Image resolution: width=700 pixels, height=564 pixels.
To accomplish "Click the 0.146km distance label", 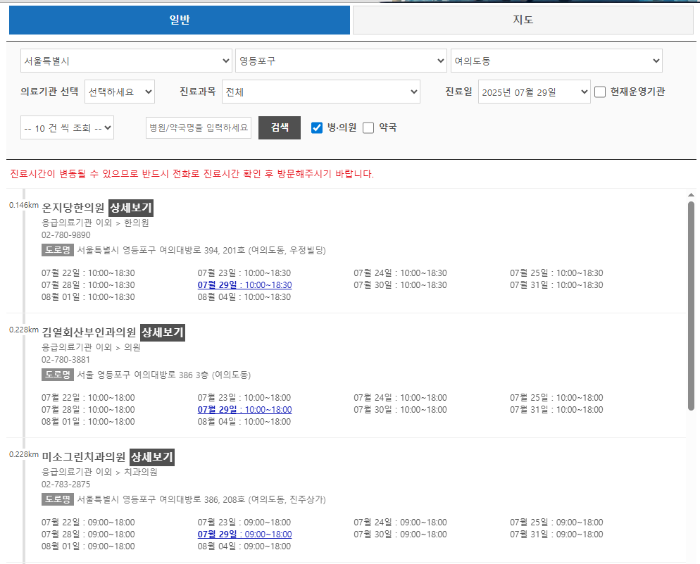I will pyautogui.click(x=24, y=205).
